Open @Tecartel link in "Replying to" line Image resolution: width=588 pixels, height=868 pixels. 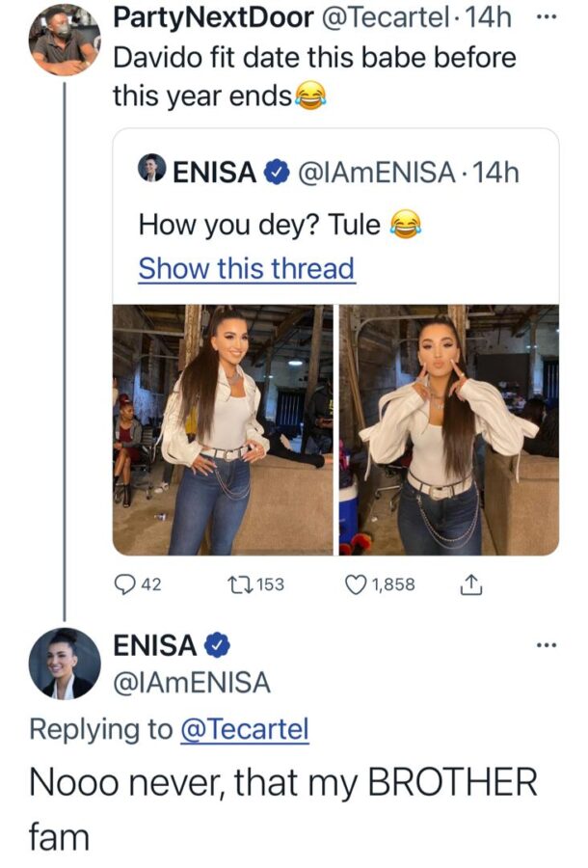pos(245,729)
